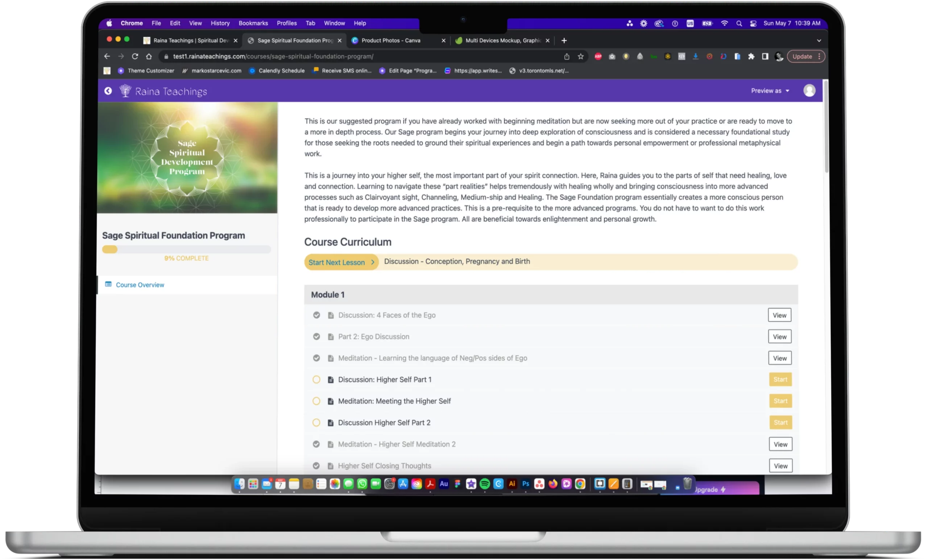Expand the Preview as dropdown
This screenshot has width=928, height=560.
point(770,91)
